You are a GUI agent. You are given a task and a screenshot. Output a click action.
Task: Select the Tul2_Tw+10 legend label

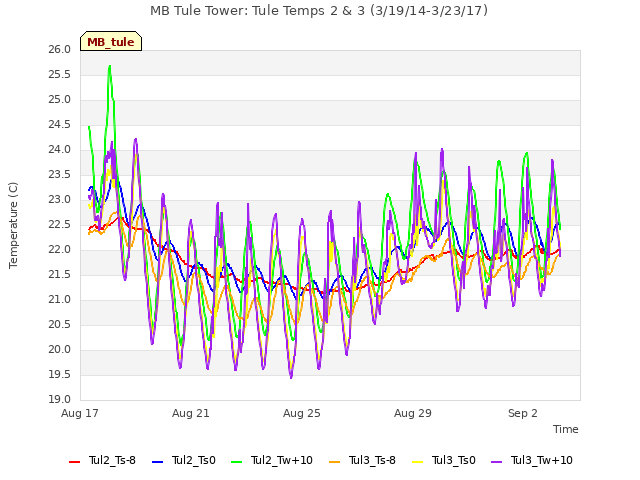pyautogui.click(x=282, y=460)
